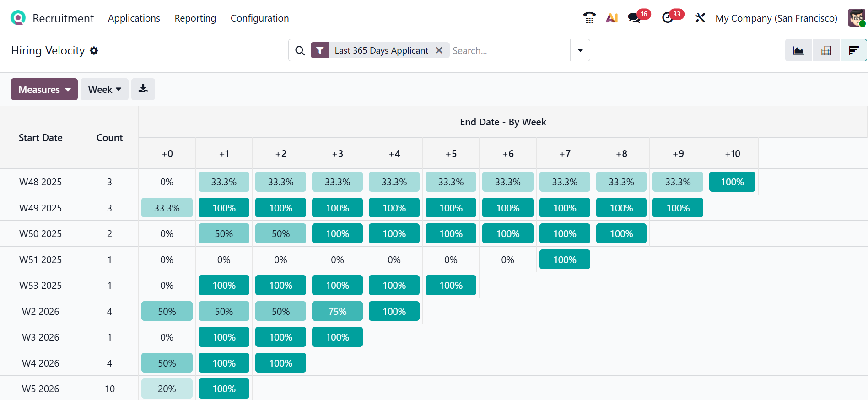Click My Company (San Francisco) switcher
Image resolution: width=868 pixels, height=400 pixels.
point(776,18)
